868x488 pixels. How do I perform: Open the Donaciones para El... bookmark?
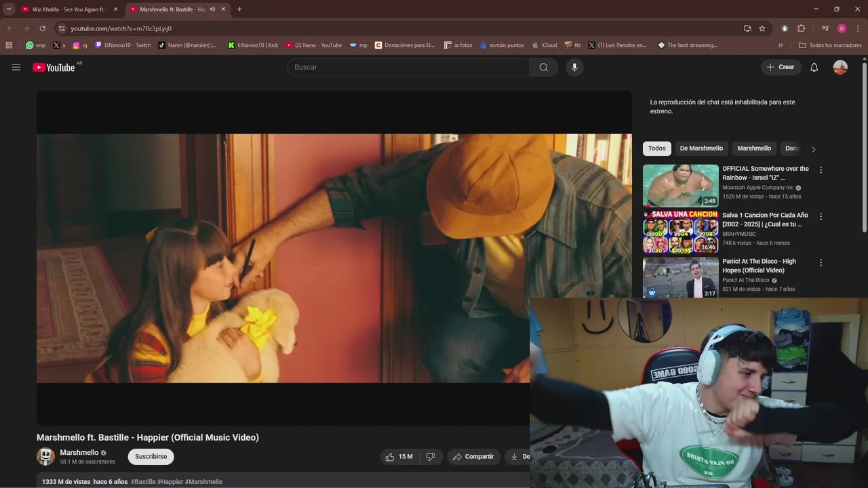click(x=405, y=45)
